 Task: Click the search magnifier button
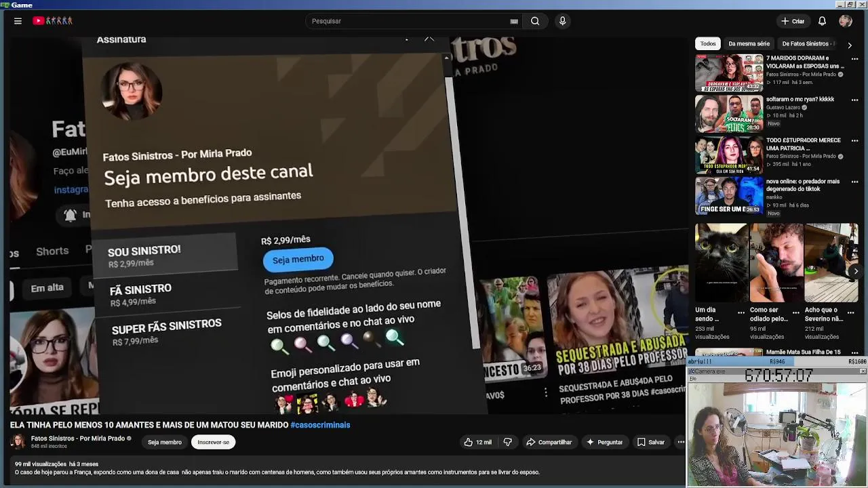[x=535, y=21]
